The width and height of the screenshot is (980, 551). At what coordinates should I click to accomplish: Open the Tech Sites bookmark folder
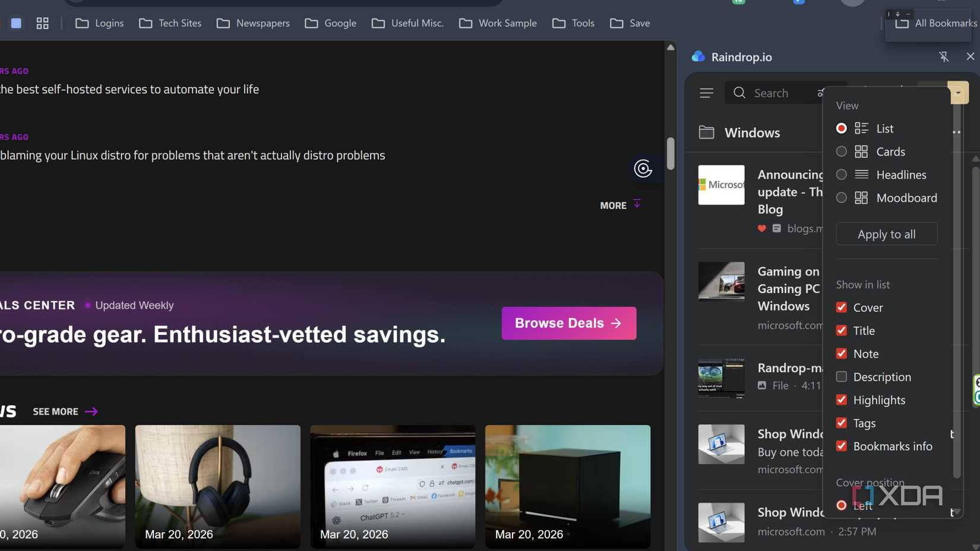[170, 23]
